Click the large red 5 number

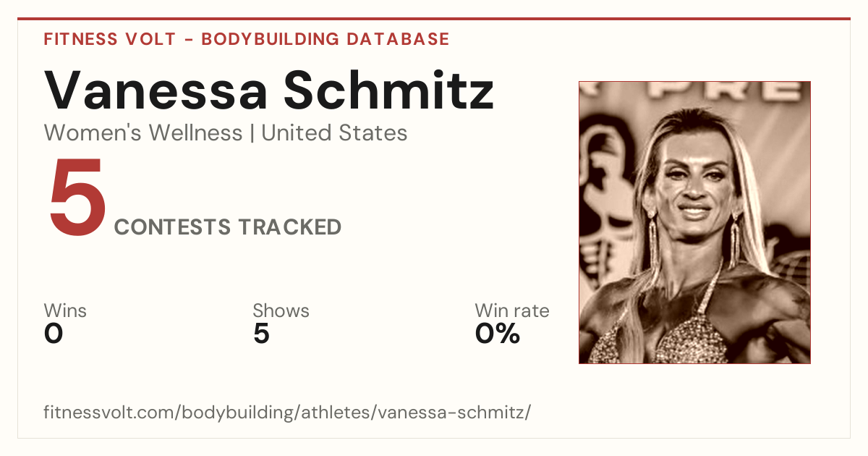click(76, 198)
